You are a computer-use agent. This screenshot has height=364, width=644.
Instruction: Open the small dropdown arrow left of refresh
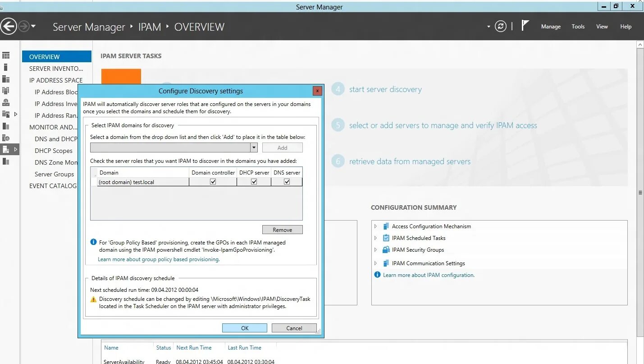[489, 27]
